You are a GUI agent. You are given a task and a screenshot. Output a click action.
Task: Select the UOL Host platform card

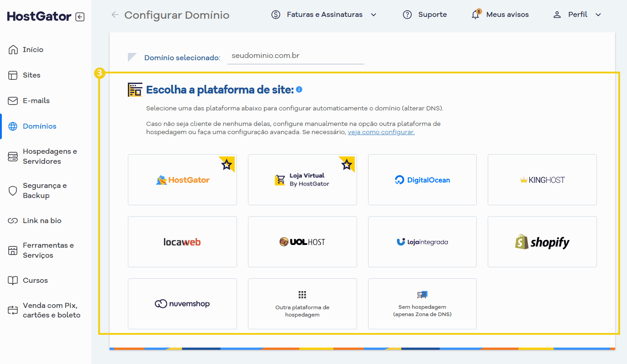tap(302, 242)
